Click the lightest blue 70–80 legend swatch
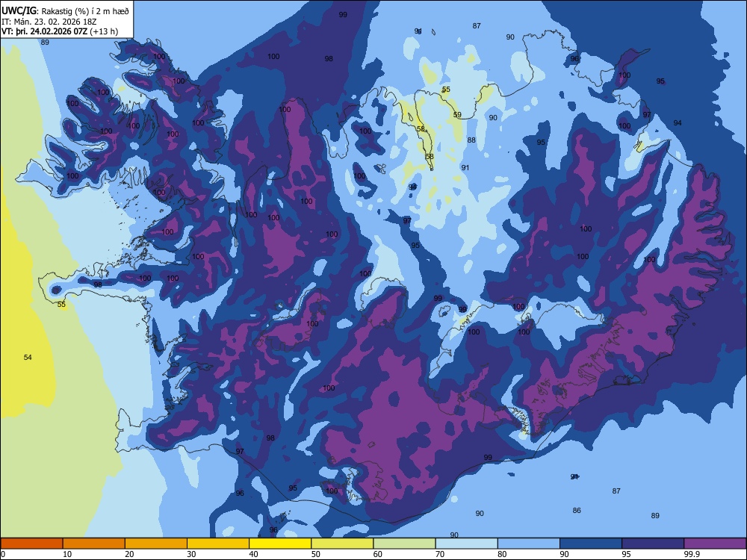This screenshot has height=560, width=747. [466, 544]
